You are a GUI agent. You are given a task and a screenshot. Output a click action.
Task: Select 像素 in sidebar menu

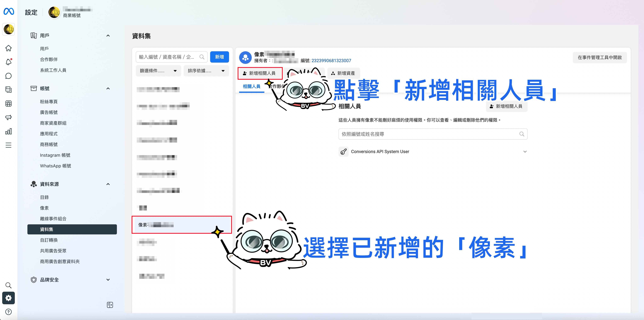pyautogui.click(x=44, y=208)
